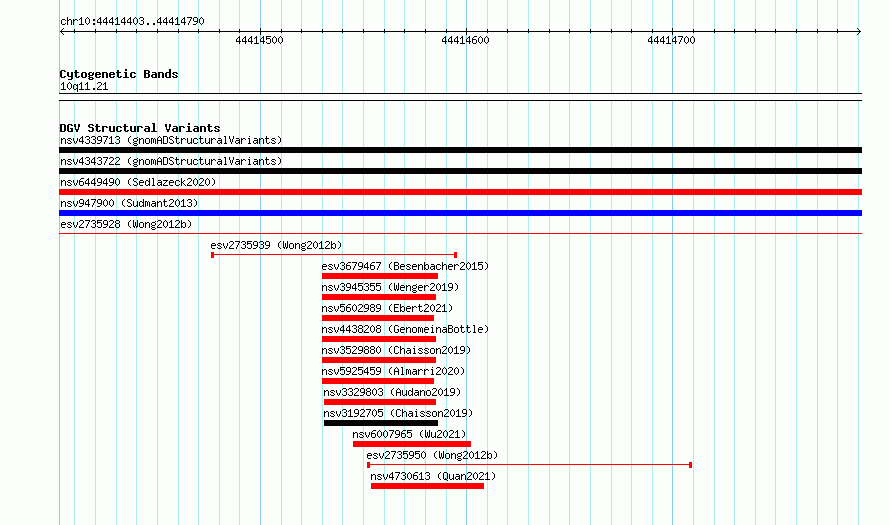890x525 pixels.
Task: Open esv2735950 (Wong2012b) label
Action: pos(433,455)
